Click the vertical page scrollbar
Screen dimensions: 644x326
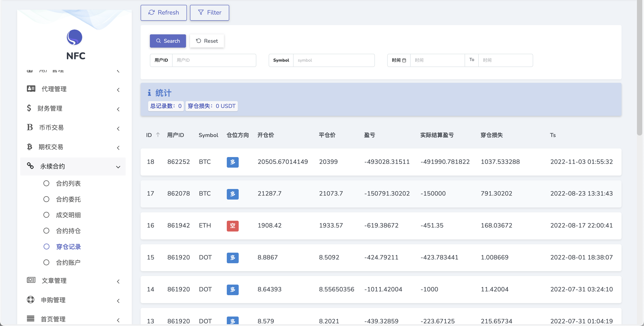639,67
